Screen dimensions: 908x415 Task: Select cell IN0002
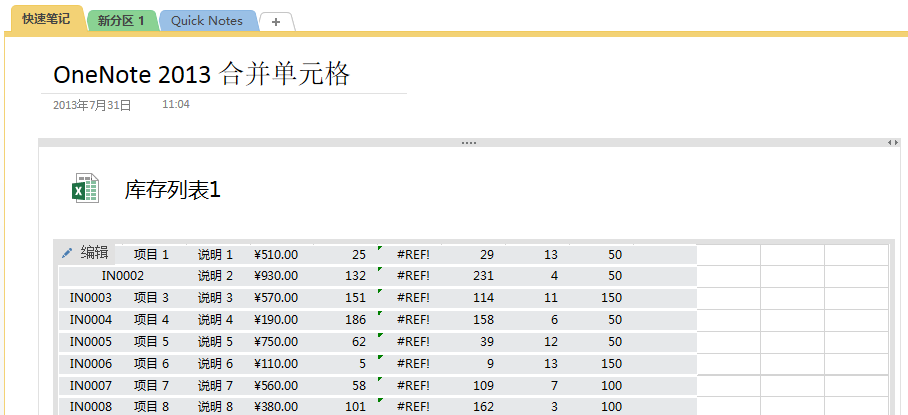pos(122,276)
